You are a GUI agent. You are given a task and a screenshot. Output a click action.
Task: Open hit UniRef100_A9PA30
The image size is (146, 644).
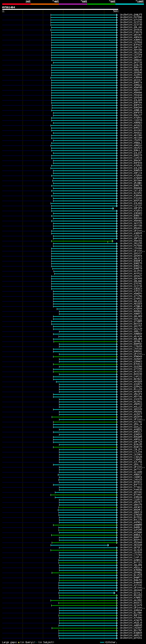(x=131, y=37)
